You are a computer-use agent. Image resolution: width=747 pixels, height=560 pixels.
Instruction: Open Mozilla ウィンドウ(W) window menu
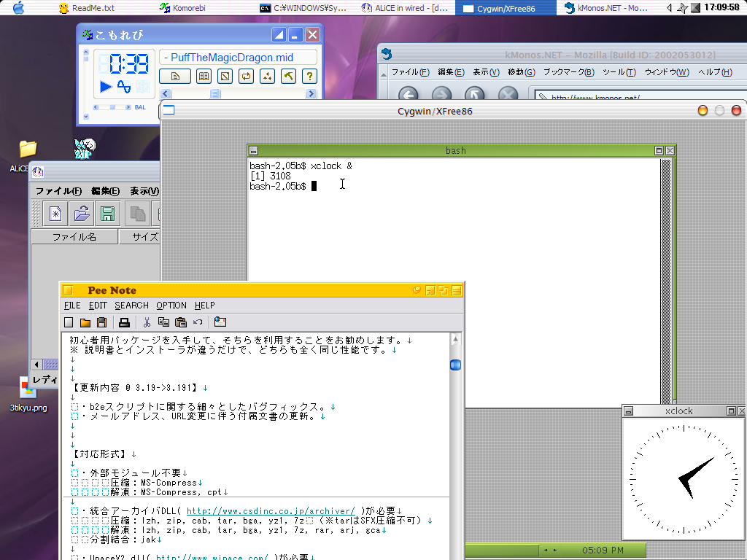[667, 72]
